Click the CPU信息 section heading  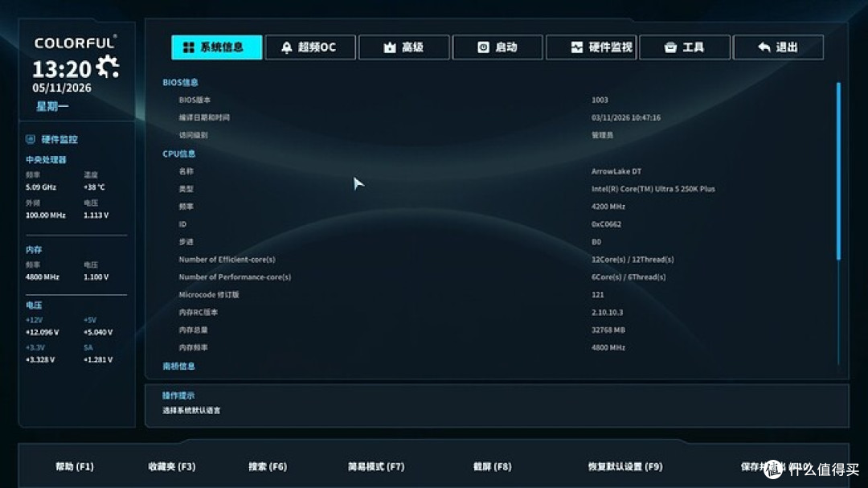tap(178, 154)
